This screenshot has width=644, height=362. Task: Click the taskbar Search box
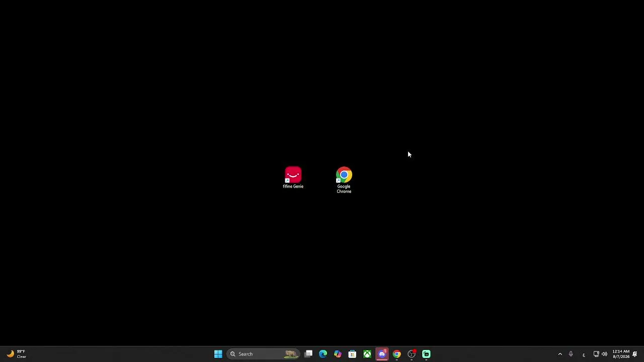[x=263, y=354]
